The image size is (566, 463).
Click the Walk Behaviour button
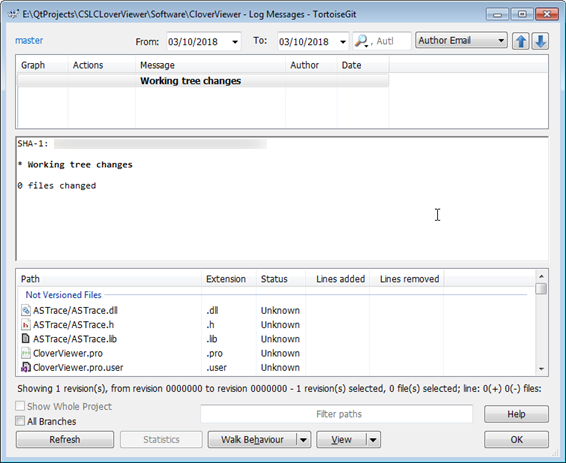point(252,440)
